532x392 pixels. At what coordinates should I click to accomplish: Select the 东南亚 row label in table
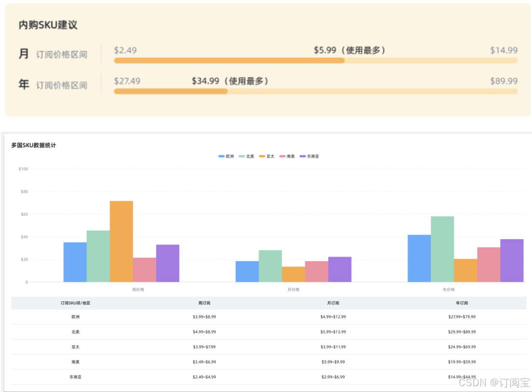point(75,377)
